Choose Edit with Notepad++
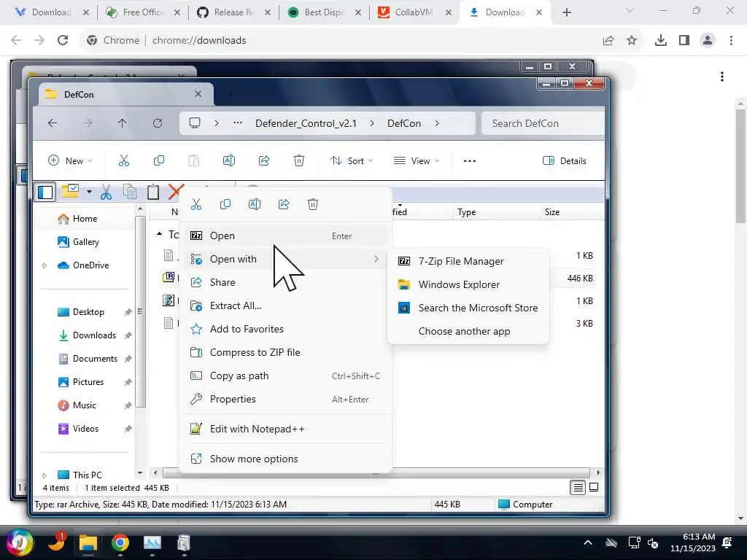This screenshot has height=560, width=747. (x=286, y=429)
